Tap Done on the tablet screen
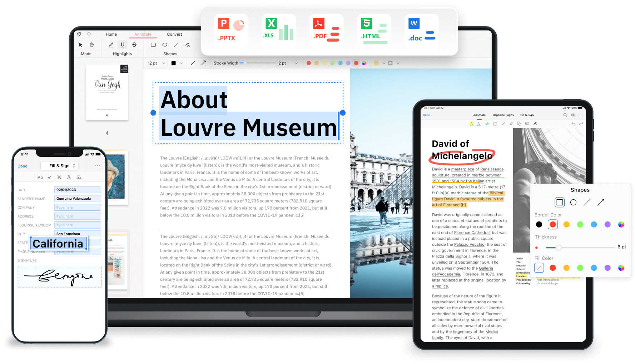 [426, 115]
